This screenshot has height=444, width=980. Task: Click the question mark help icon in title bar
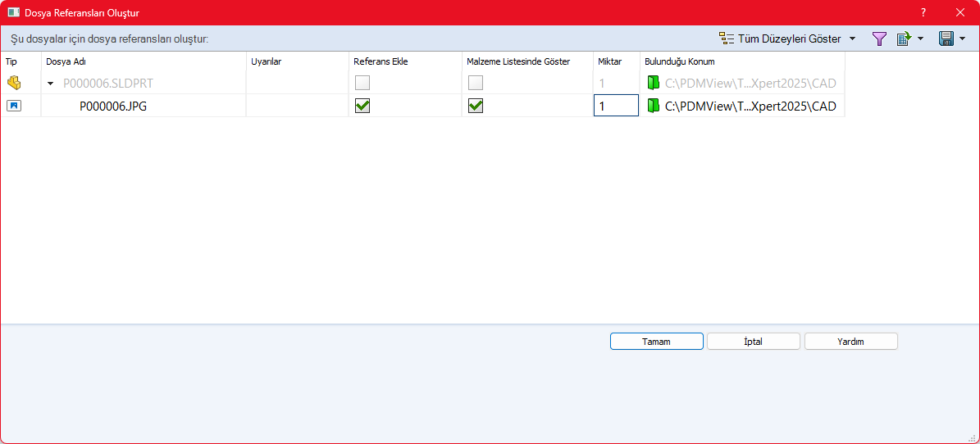[x=923, y=12]
